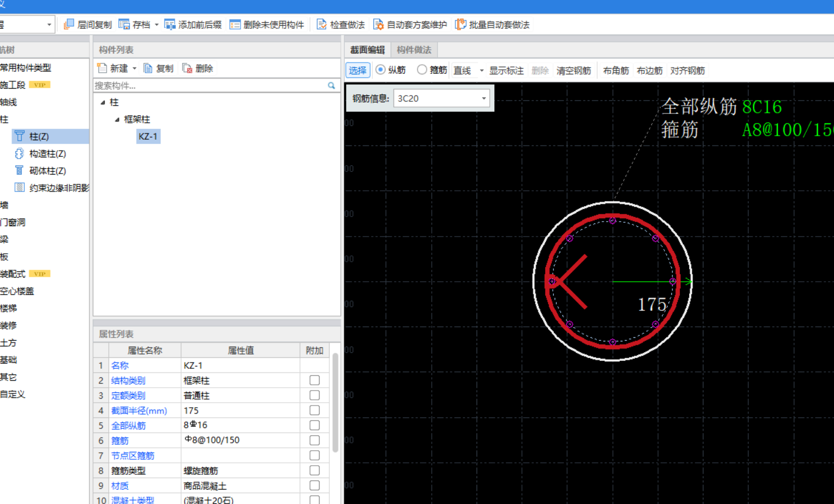
Task: Open the 土方 category in nav tree
Action: pyautogui.click(x=9, y=342)
